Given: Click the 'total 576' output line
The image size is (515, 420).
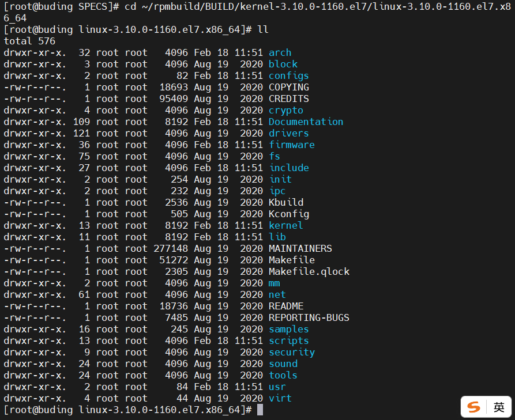Looking at the screenshot, I should click(29, 41).
